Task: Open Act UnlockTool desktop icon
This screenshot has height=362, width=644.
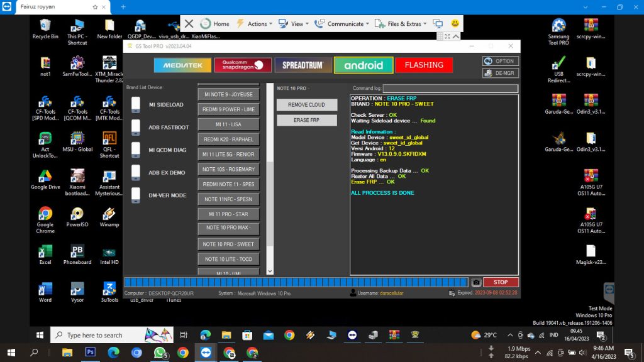Action: pos(45,145)
